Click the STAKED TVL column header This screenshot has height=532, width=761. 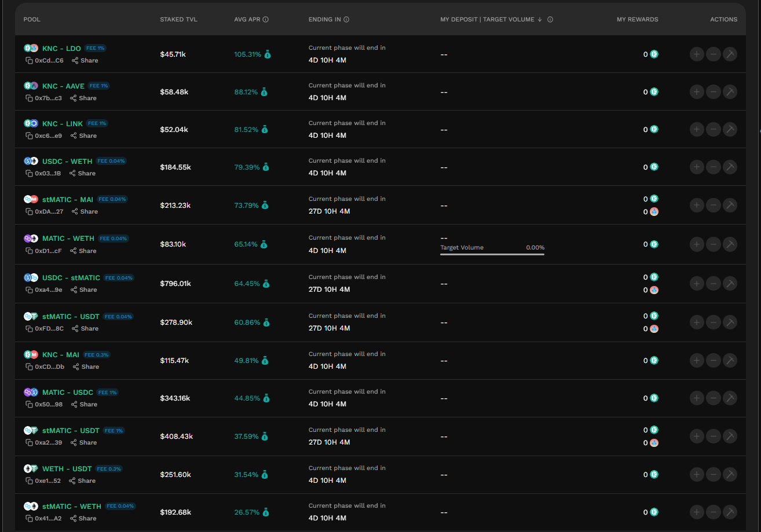[178, 20]
